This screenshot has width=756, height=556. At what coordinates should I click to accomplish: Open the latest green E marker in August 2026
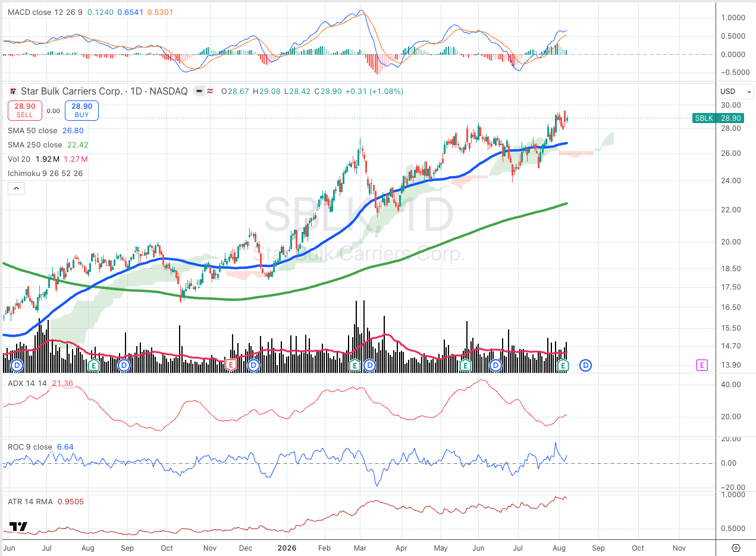tap(563, 365)
